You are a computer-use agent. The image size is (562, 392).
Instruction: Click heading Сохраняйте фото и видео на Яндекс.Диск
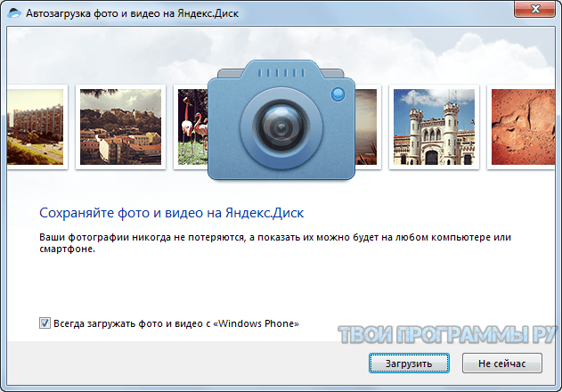point(171,213)
